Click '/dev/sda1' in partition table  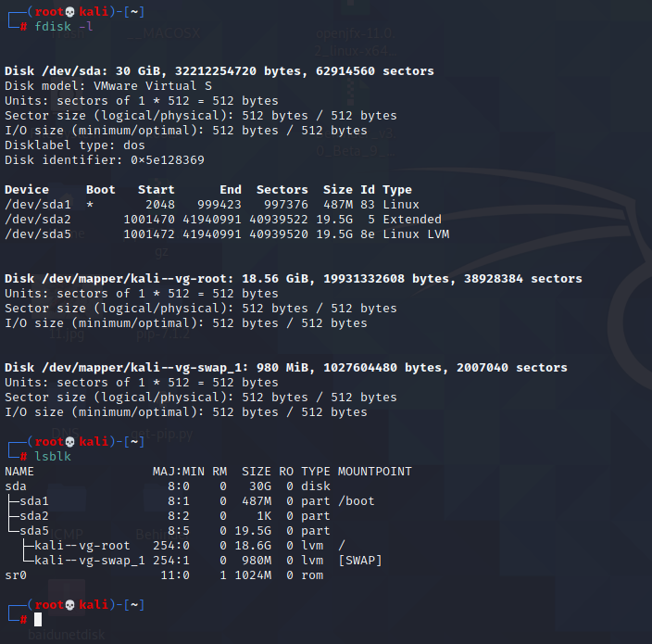(38, 205)
